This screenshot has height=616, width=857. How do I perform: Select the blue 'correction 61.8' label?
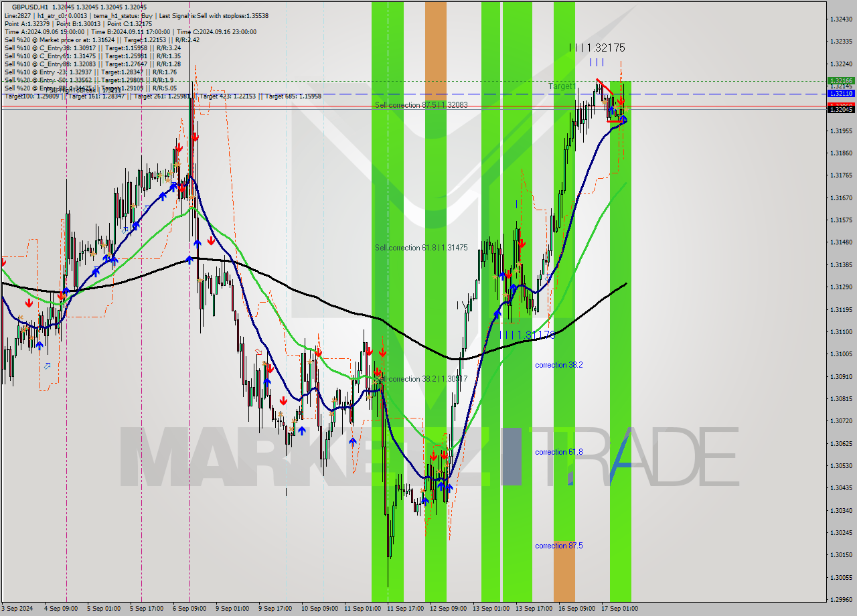559,452
